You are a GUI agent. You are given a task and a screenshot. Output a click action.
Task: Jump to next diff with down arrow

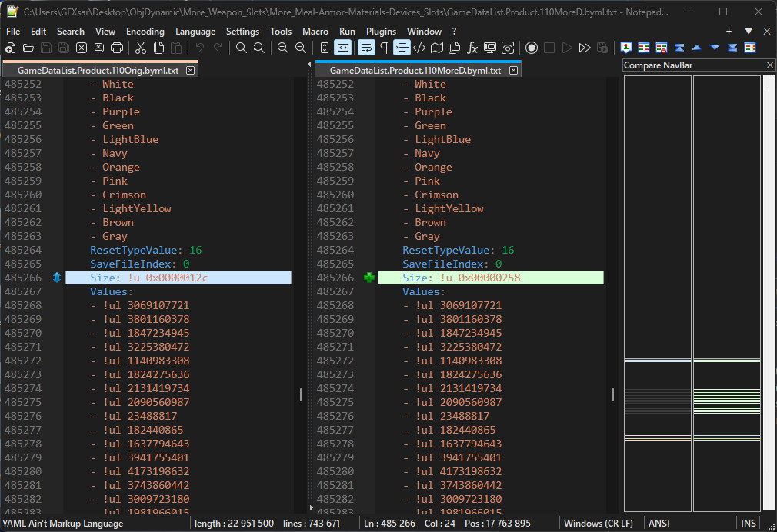(715, 48)
